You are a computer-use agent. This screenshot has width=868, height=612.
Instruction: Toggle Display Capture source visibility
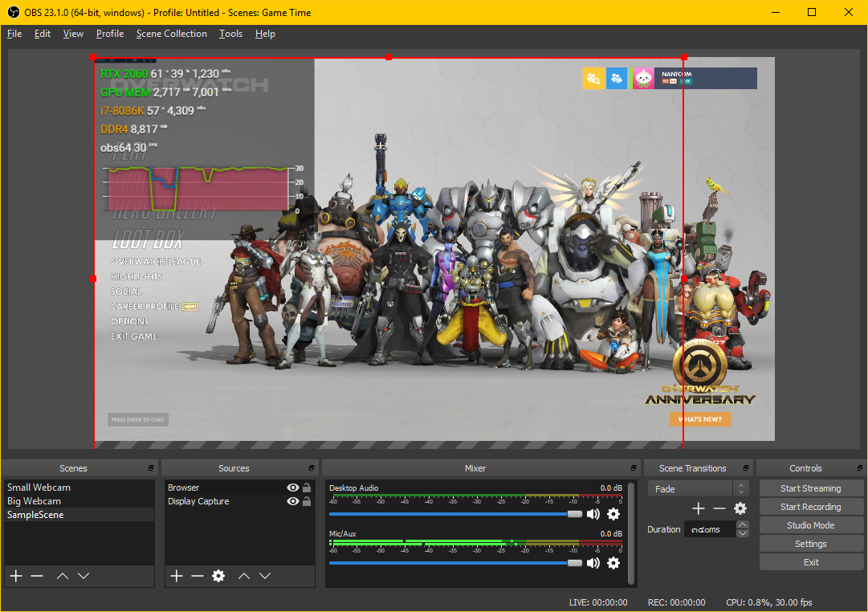pos(292,501)
